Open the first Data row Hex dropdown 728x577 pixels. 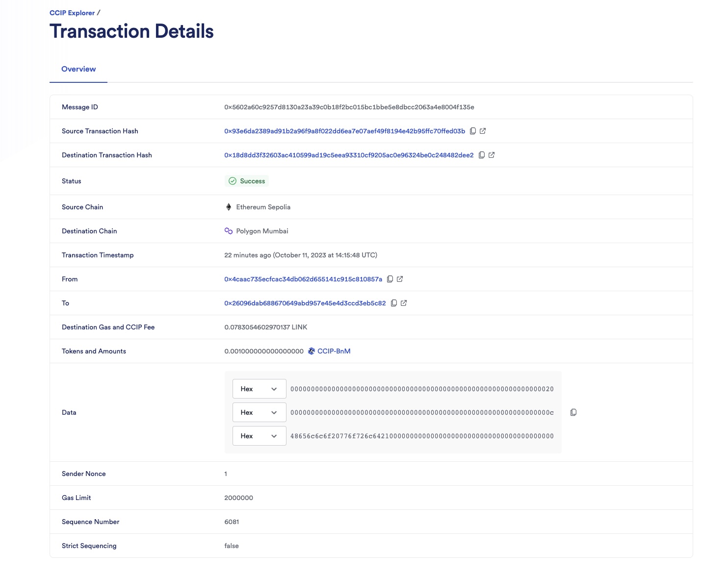click(259, 389)
